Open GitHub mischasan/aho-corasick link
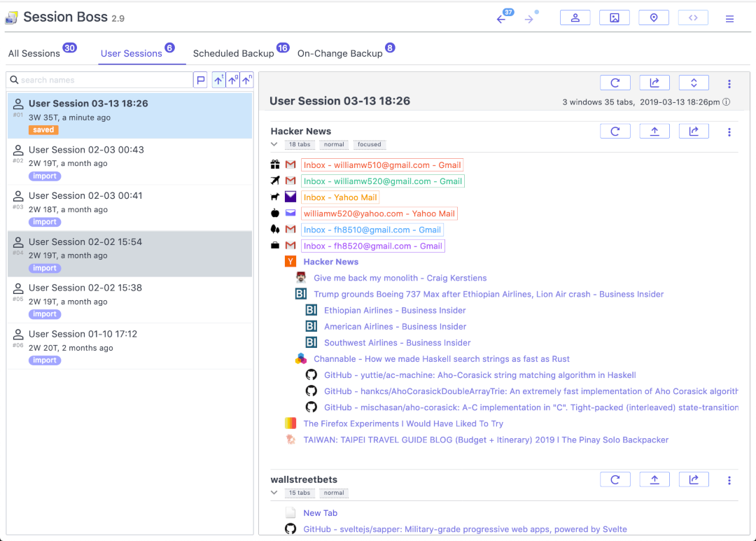Image resolution: width=756 pixels, height=541 pixels. pyautogui.click(x=531, y=407)
